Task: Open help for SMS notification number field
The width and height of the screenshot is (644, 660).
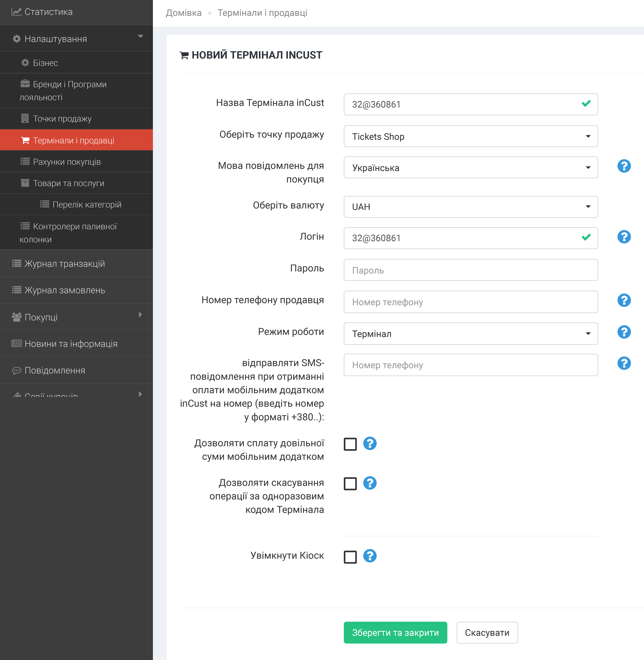Action: pyautogui.click(x=624, y=363)
